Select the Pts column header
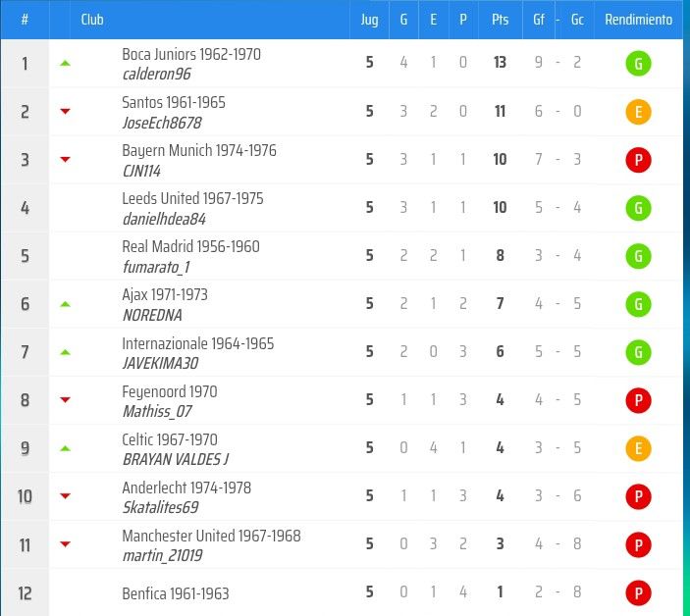Viewport: 690px width, 616px height. (500, 20)
